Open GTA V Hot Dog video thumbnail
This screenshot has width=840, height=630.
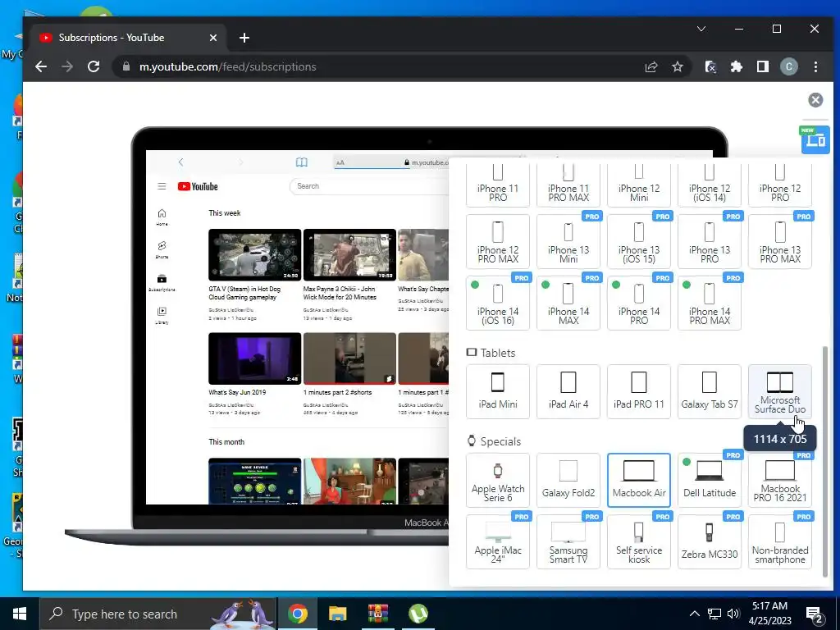[255, 254]
